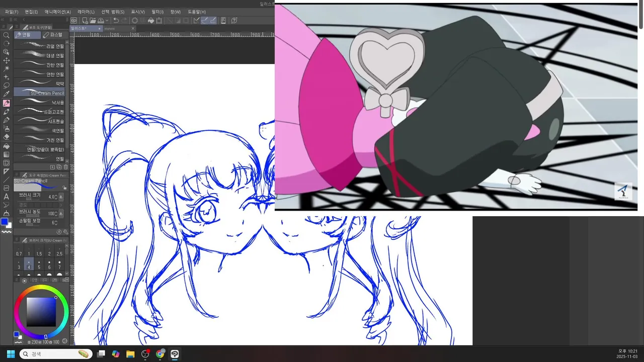
Task: Select the Auto select magic wand tool
Action: [x=6, y=68]
